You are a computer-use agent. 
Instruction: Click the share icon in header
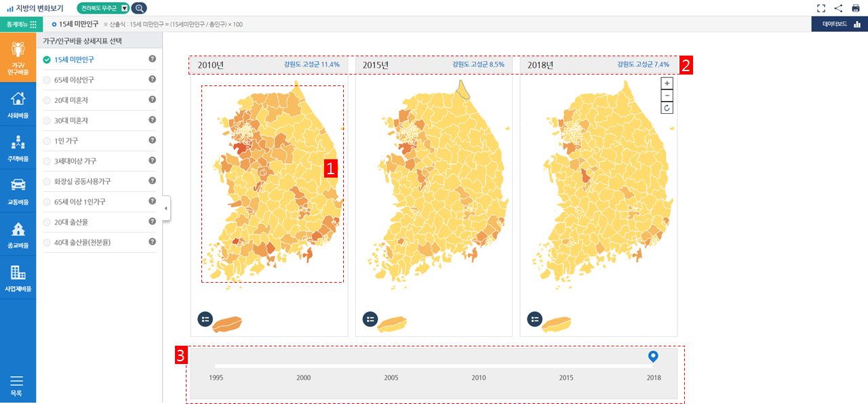[839, 8]
